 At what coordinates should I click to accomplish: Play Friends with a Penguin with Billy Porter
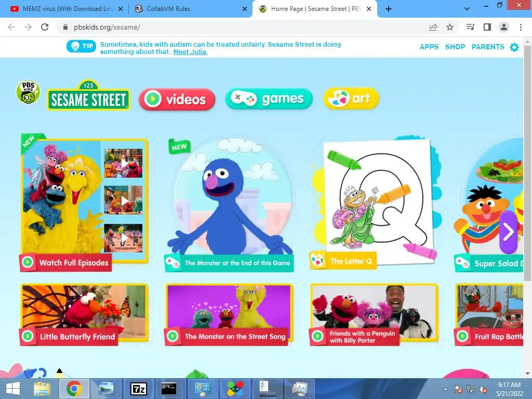pos(374,314)
